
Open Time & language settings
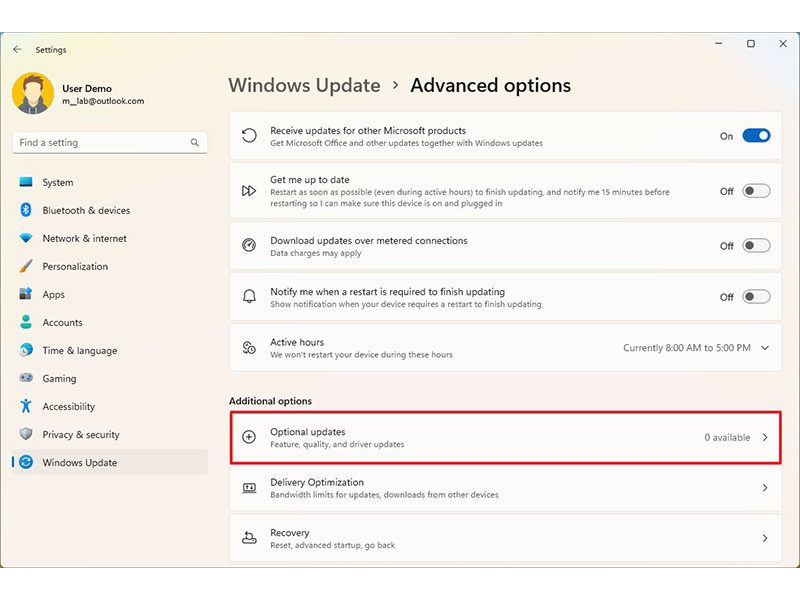click(110, 351)
